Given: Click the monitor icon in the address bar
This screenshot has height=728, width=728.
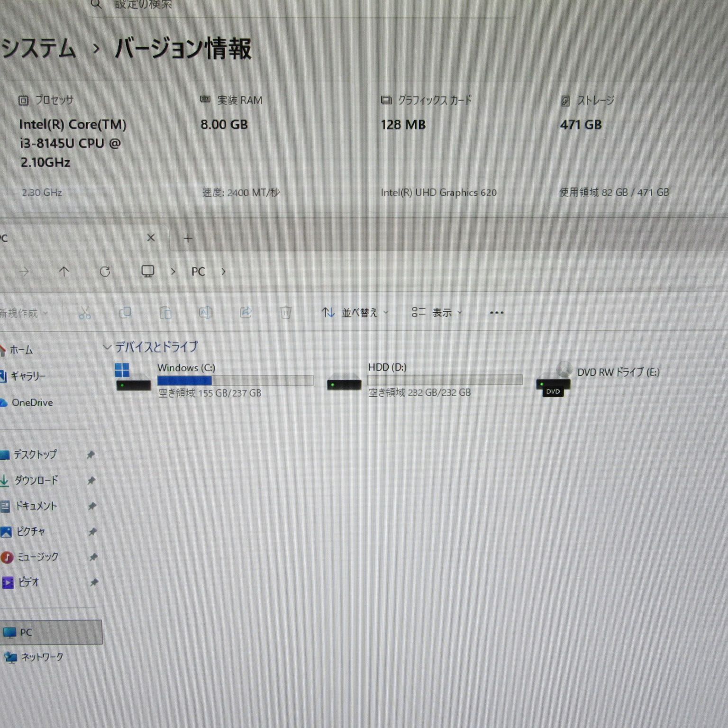Looking at the screenshot, I should pos(147,272).
